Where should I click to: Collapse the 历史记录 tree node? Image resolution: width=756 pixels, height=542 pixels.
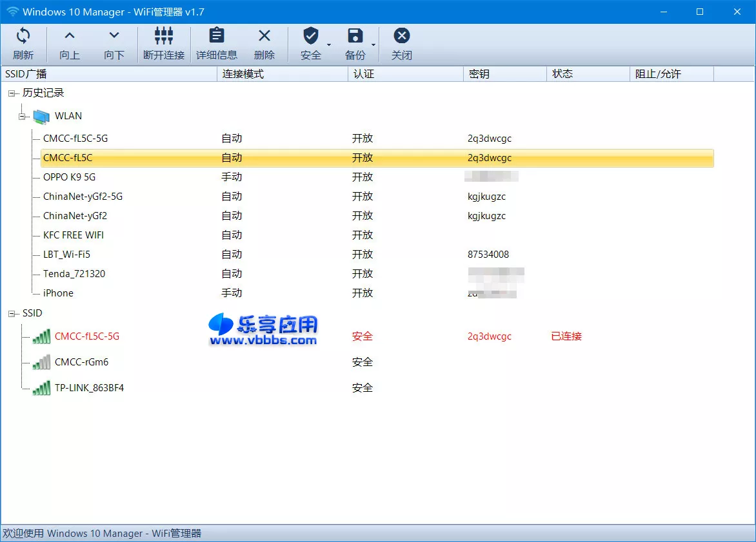[x=12, y=93]
